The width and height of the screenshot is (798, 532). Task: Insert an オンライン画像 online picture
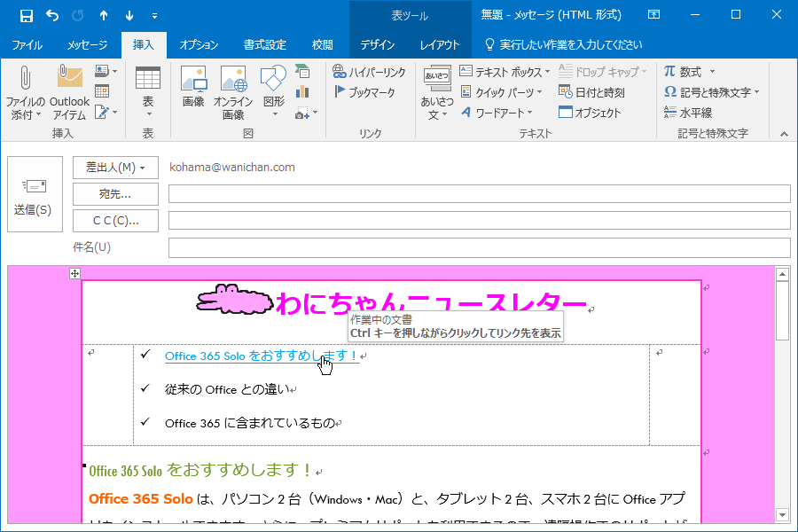[233, 92]
